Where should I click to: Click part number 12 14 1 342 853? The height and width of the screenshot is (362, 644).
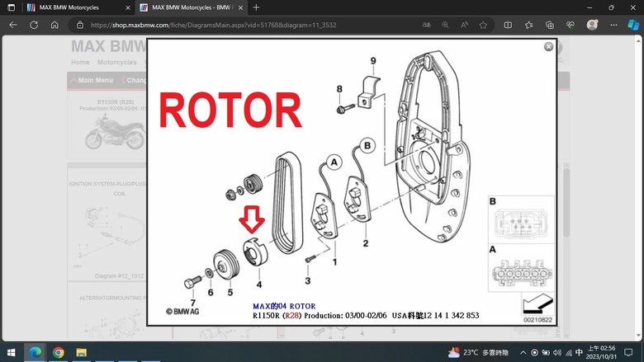click(452, 316)
